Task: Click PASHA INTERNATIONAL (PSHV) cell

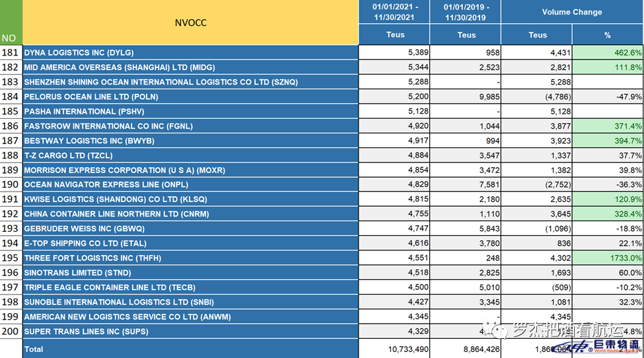Action: (191, 111)
